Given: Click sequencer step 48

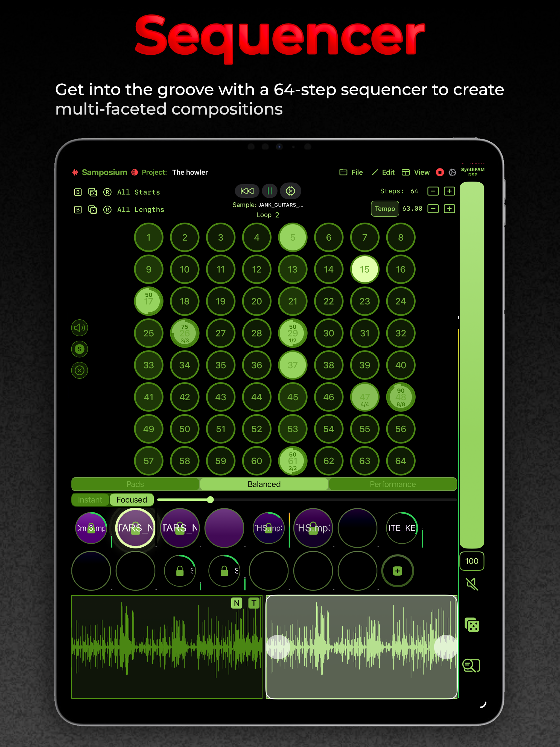Looking at the screenshot, I should click(x=401, y=397).
